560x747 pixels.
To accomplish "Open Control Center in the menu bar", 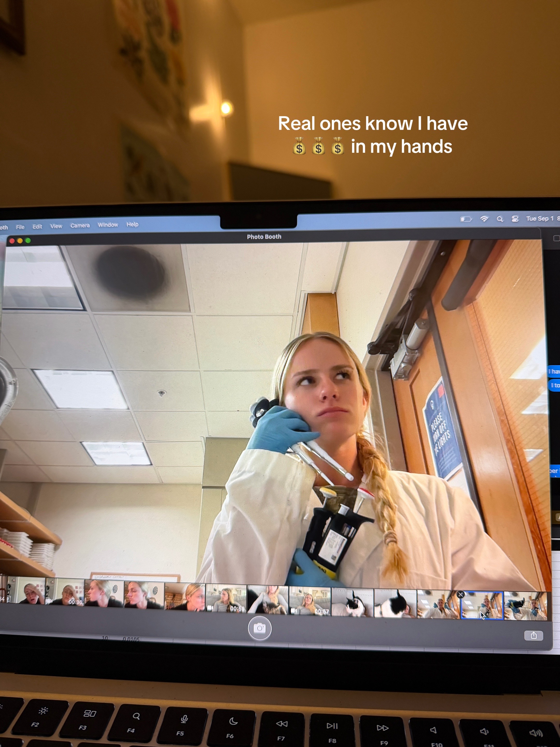I will [x=515, y=218].
